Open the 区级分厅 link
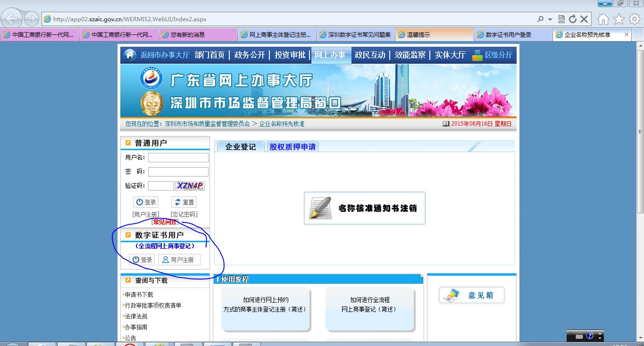This screenshot has height=346, width=644. point(499,55)
